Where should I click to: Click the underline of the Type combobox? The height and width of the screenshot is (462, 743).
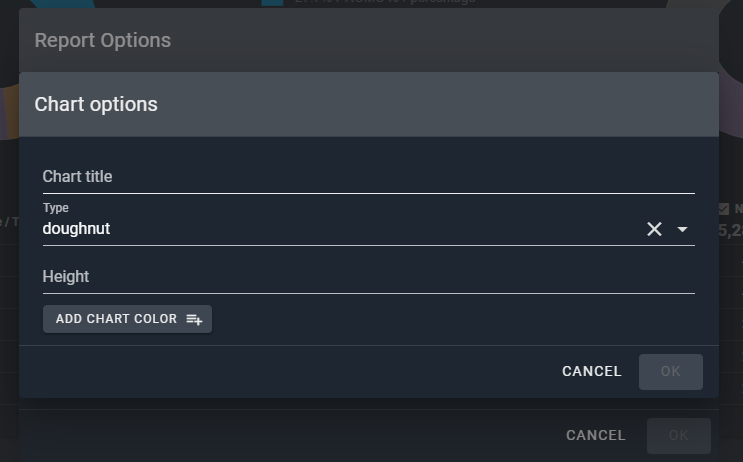pyautogui.click(x=368, y=245)
